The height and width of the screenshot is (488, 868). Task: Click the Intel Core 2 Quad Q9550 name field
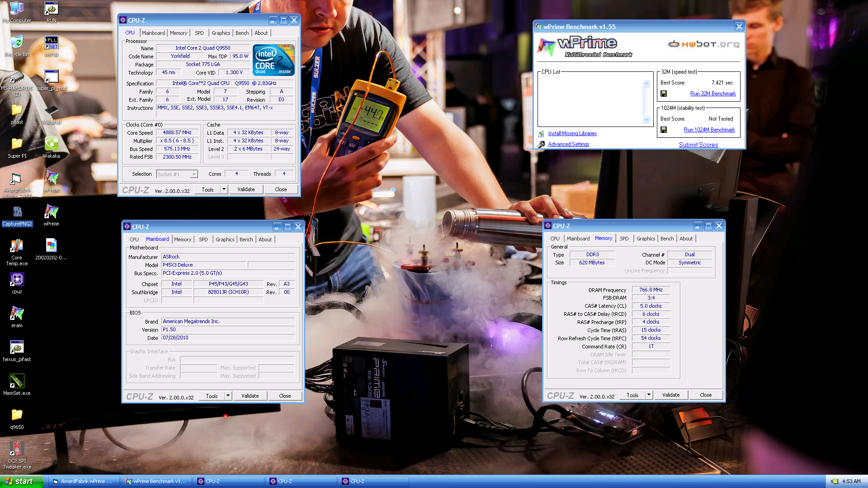[203, 48]
